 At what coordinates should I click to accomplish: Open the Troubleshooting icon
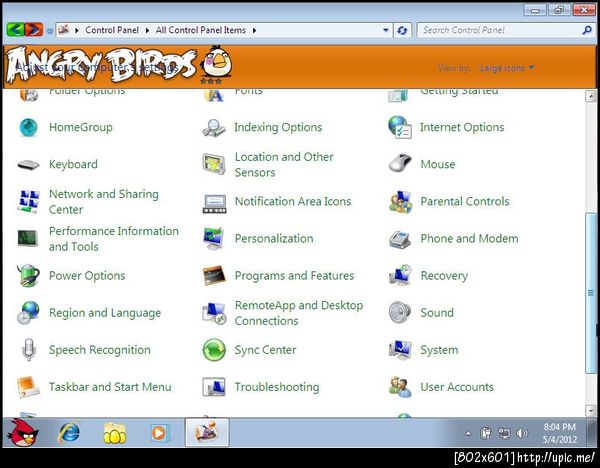click(x=214, y=387)
